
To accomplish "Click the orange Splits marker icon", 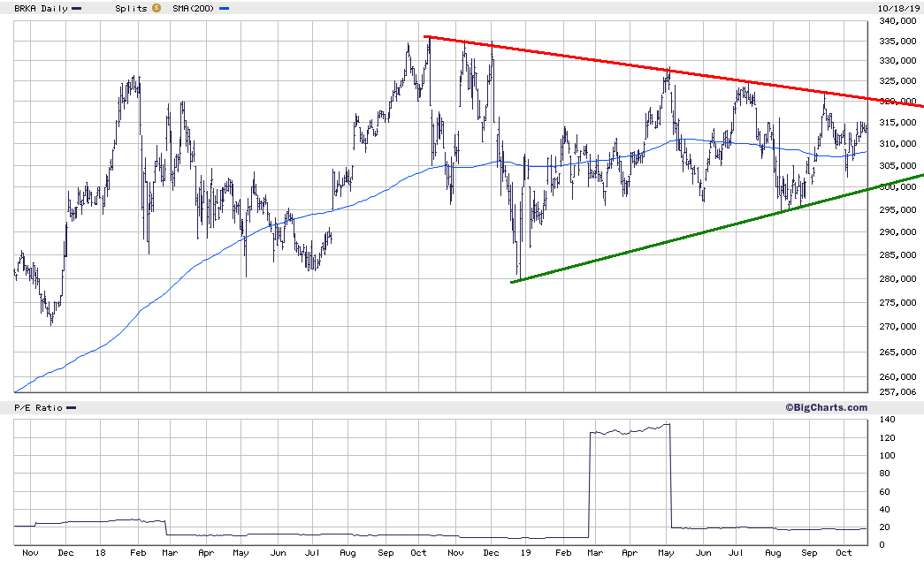I will pos(157,8).
